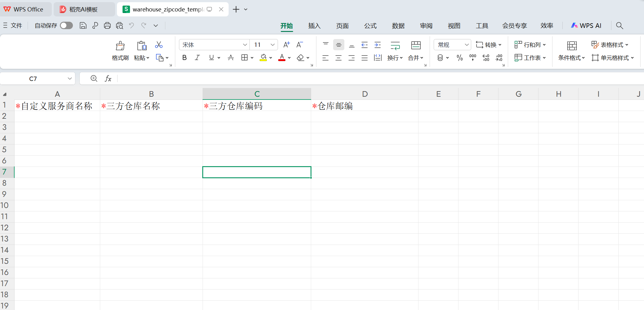Expand the font size 11 dropdown
This screenshot has width=644, height=310.
click(272, 45)
